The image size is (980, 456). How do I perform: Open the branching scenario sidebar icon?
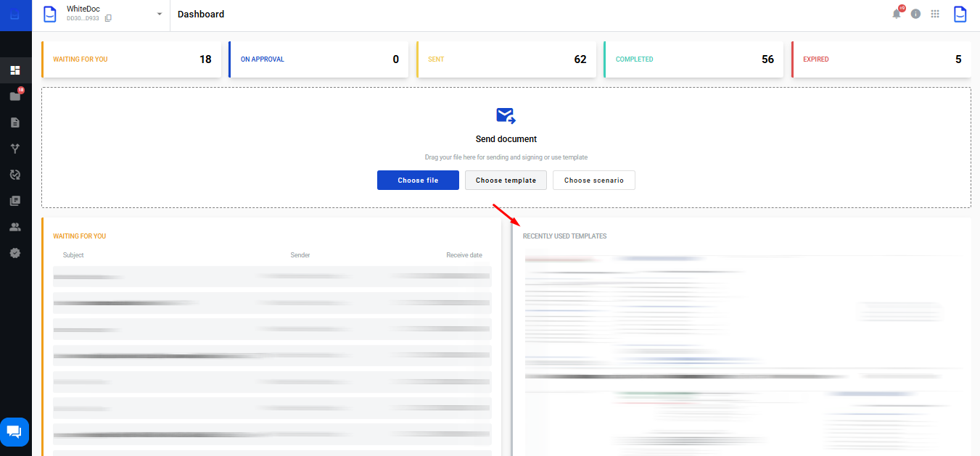[x=15, y=149]
